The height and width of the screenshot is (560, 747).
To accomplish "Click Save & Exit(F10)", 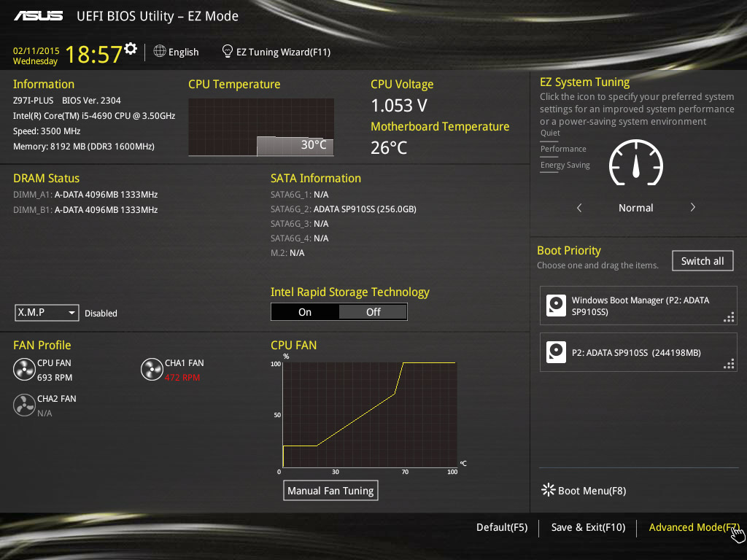I will tap(589, 527).
